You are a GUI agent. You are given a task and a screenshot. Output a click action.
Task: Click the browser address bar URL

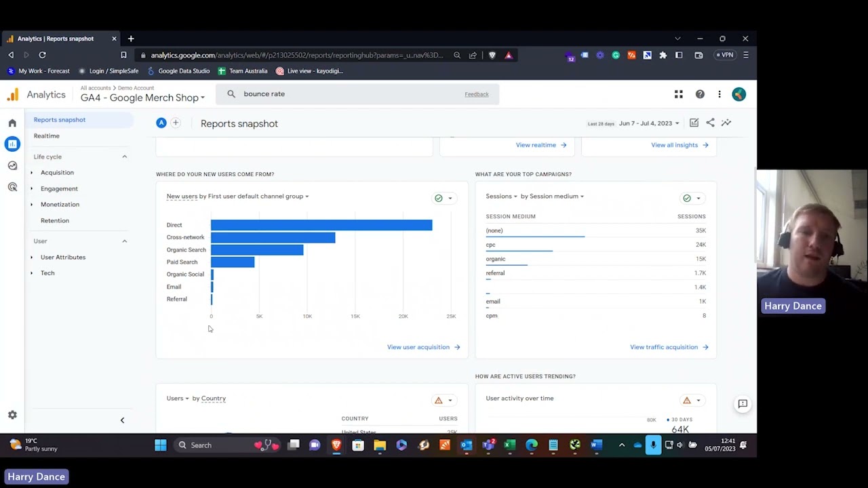click(297, 56)
